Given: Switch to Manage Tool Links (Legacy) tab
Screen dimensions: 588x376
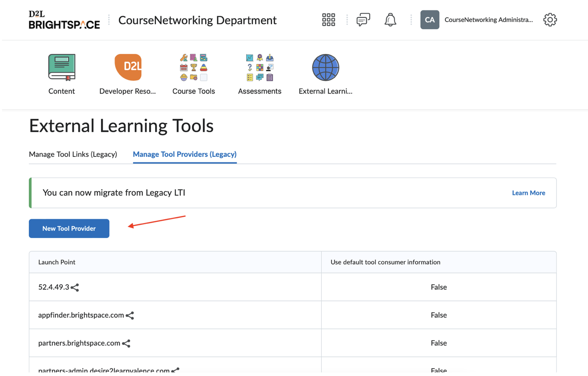Looking at the screenshot, I should (73, 154).
